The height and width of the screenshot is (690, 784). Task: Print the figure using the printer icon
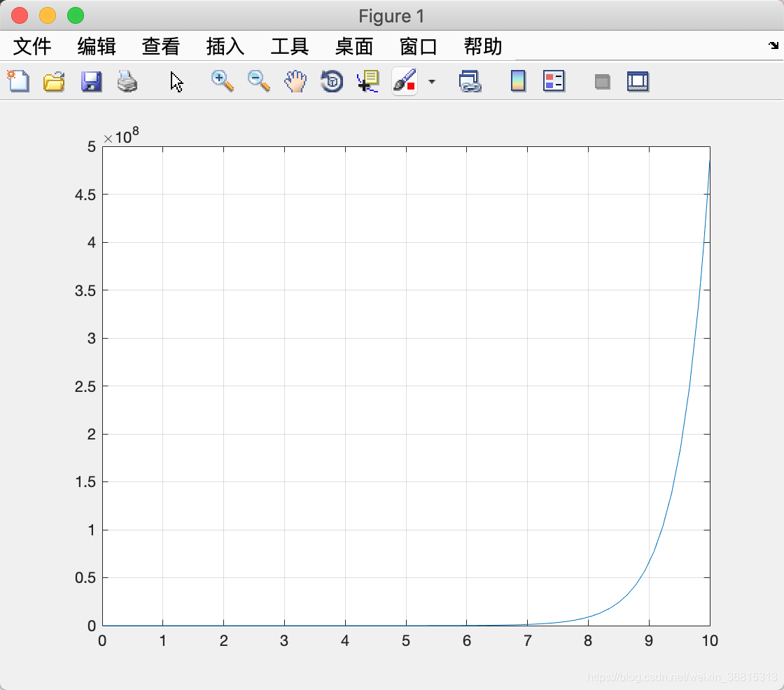(x=127, y=81)
